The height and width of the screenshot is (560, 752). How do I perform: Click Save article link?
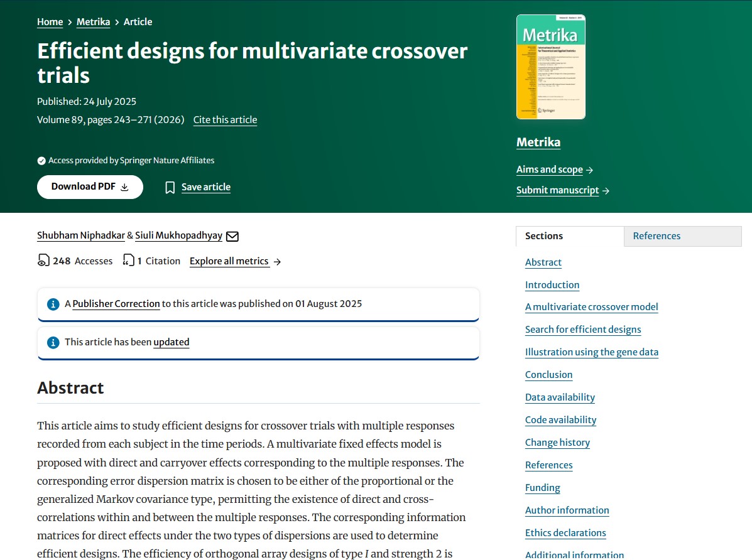point(205,187)
